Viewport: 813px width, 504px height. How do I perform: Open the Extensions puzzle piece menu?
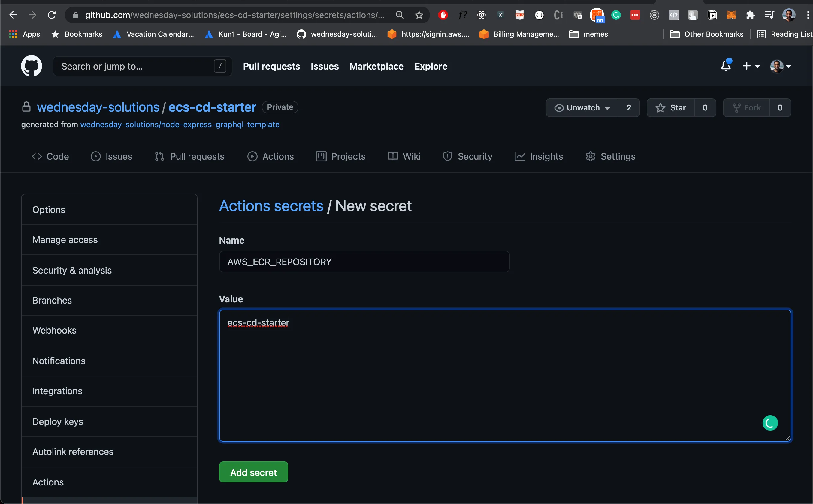[x=750, y=15]
